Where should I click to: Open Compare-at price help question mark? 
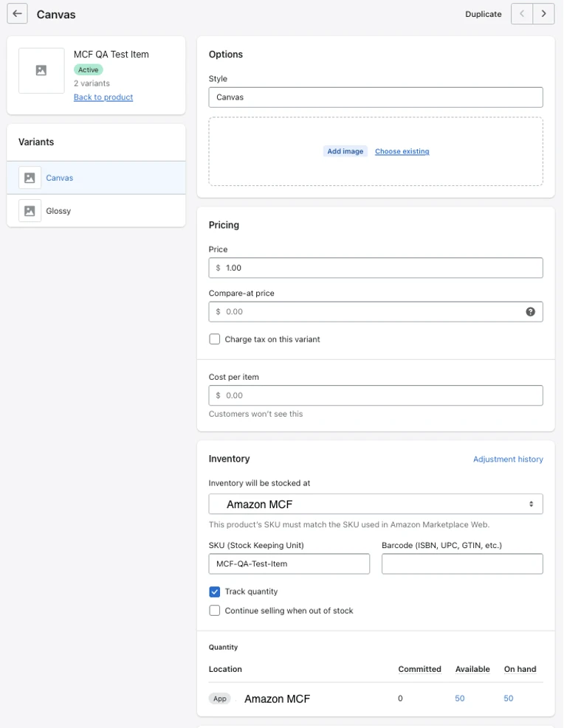(x=530, y=312)
